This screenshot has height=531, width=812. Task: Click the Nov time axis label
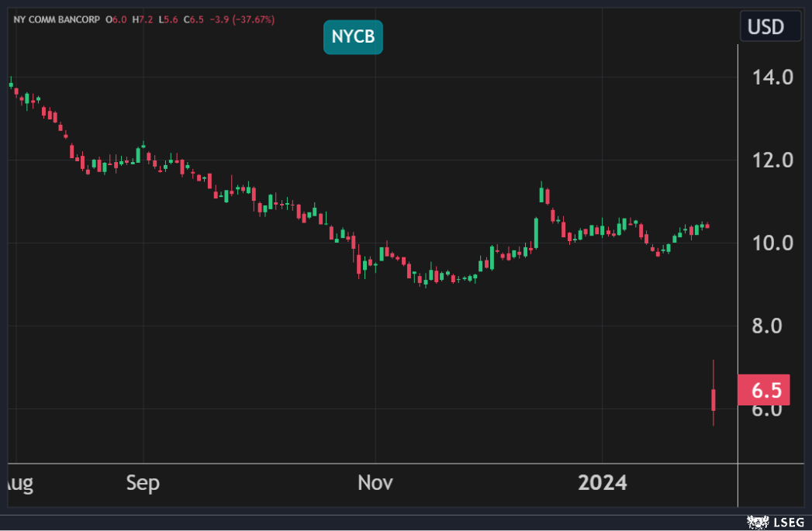(x=375, y=483)
